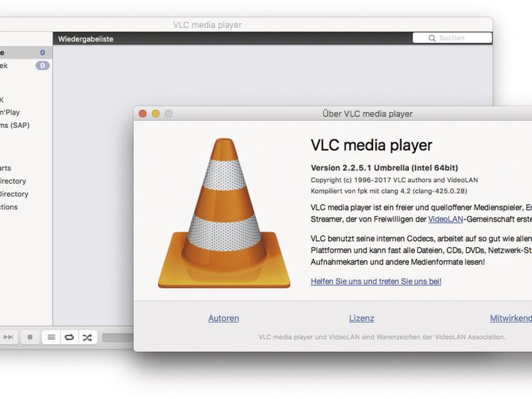Click the magnifier icon in search box
Viewport: 532px width, 399px height.
pyautogui.click(x=432, y=38)
